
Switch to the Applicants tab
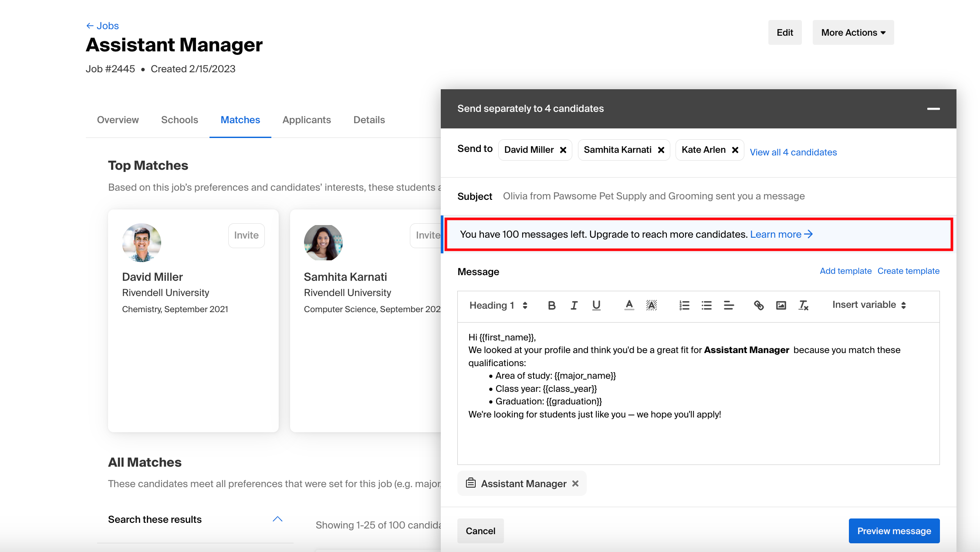(306, 120)
